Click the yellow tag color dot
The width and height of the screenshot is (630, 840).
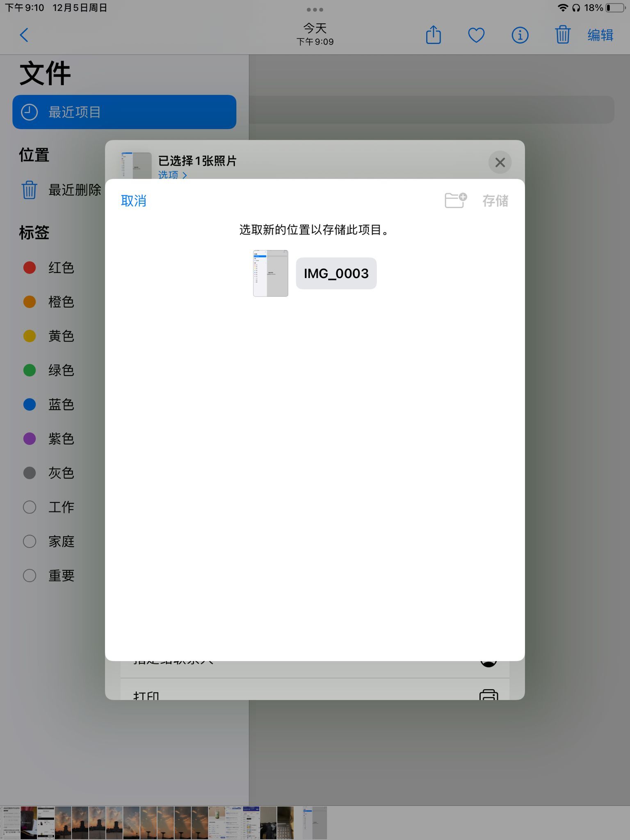point(30,336)
